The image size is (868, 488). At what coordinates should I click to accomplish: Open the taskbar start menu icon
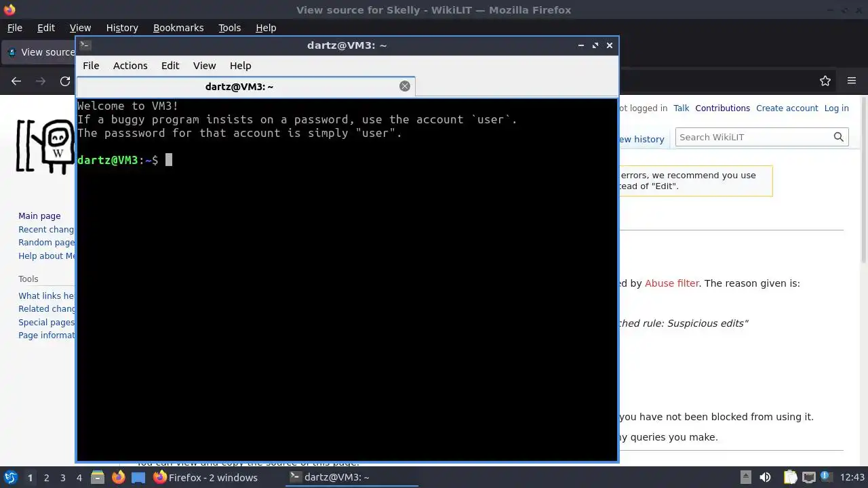[10, 477]
